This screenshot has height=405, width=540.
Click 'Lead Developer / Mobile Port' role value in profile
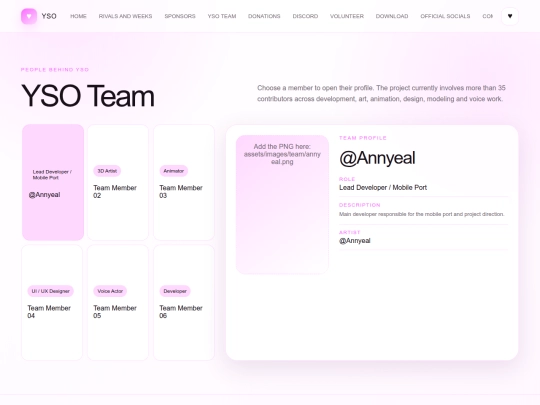383,188
